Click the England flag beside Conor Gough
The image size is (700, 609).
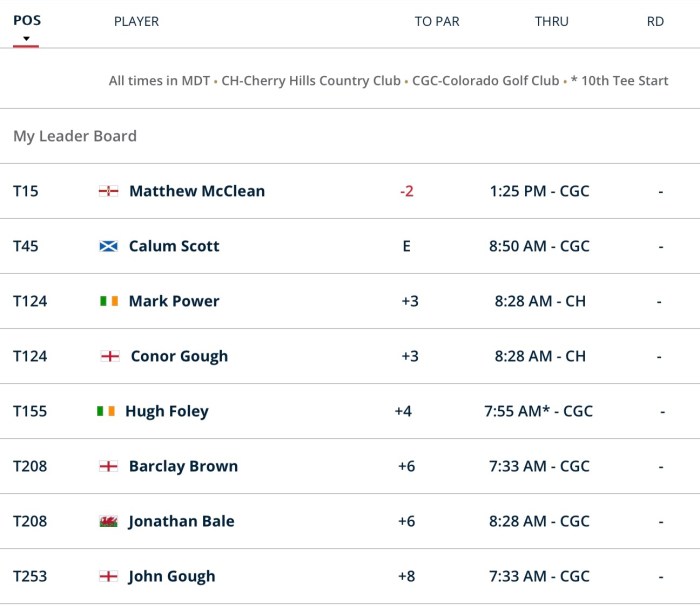click(111, 356)
